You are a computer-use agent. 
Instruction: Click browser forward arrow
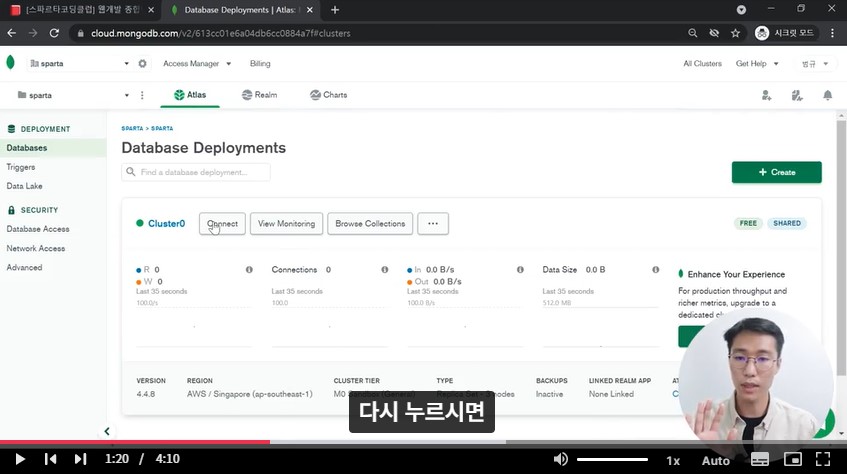point(33,33)
